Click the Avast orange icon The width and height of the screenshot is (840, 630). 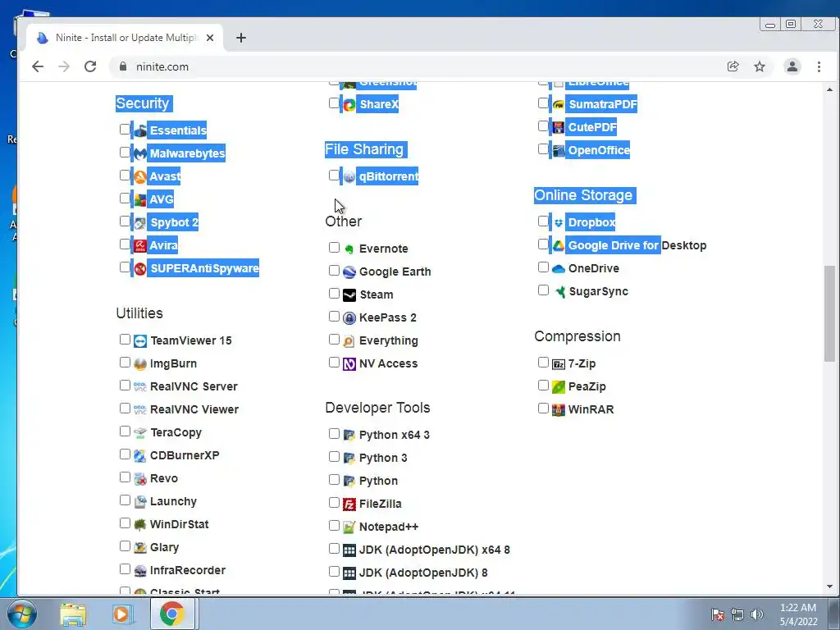tap(139, 177)
